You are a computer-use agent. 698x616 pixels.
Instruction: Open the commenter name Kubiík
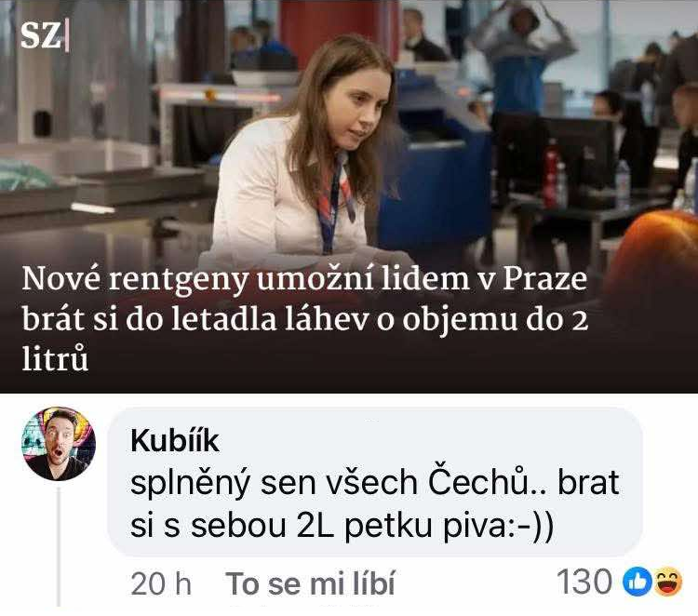coord(175,441)
